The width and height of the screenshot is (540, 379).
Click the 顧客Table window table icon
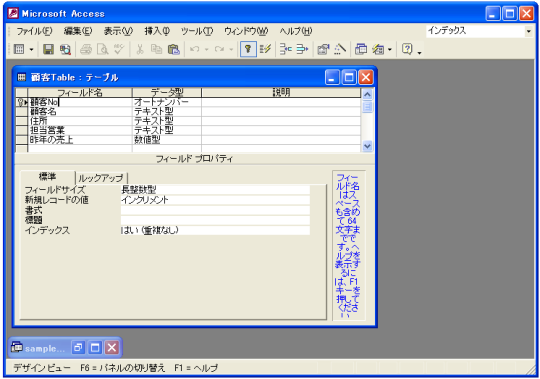click(x=21, y=77)
